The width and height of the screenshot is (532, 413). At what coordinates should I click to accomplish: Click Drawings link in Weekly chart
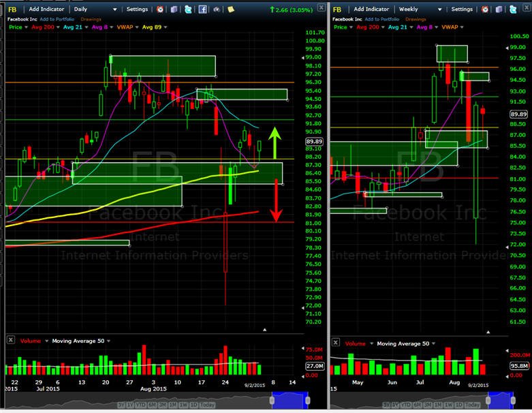click(416, 19)
